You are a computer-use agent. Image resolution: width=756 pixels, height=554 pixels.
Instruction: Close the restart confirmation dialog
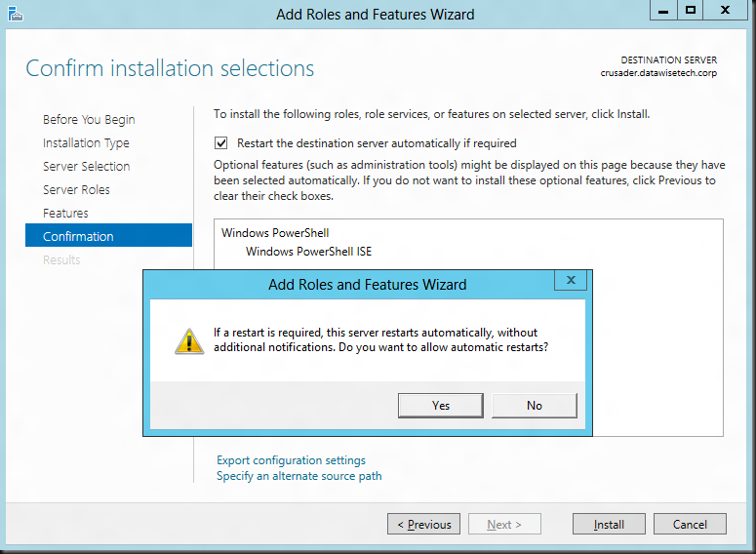[x=571, y=280]
